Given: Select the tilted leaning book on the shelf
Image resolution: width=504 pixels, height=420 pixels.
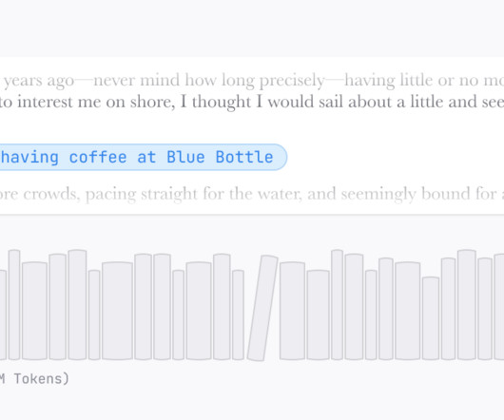Looking at the screenshot, I should (262, 308).
